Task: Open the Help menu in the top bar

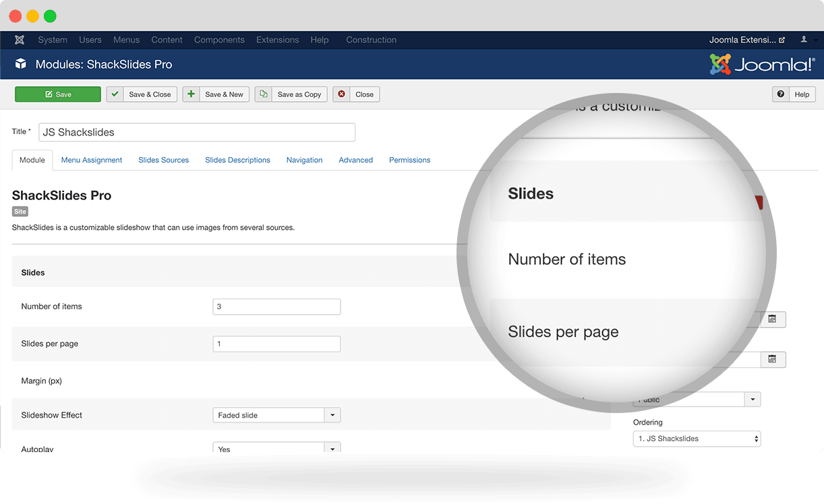Action: pos(320,40)
